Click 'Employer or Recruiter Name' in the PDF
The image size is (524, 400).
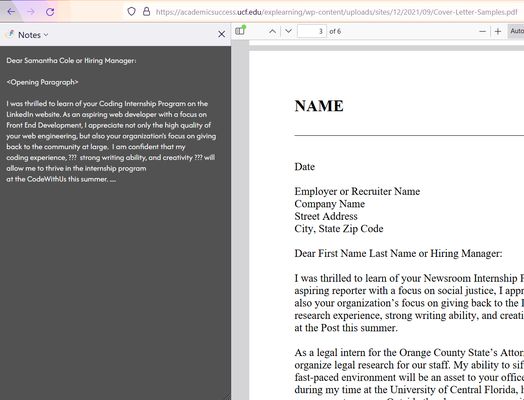tap(357, 191)
